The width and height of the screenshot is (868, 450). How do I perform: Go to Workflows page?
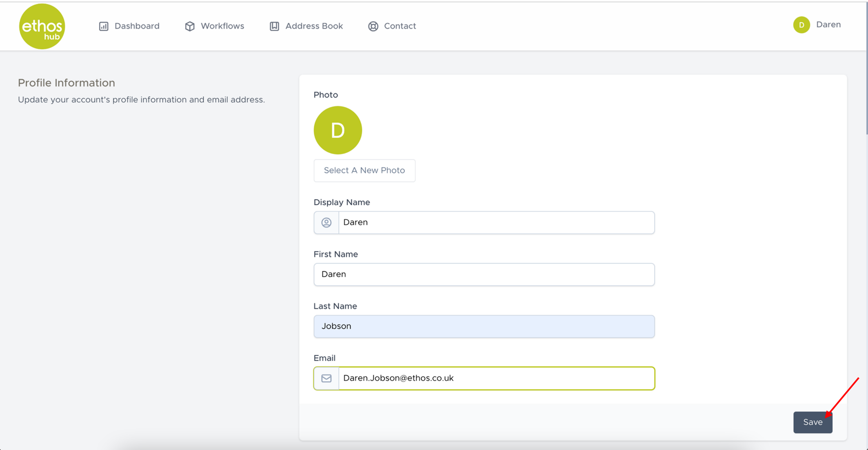click(x=222, y=26)
